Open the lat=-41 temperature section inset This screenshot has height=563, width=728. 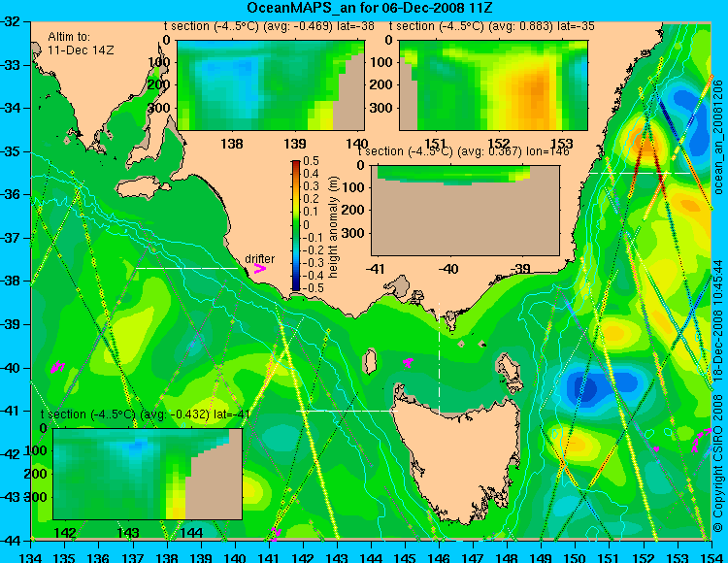pos(148,474)
